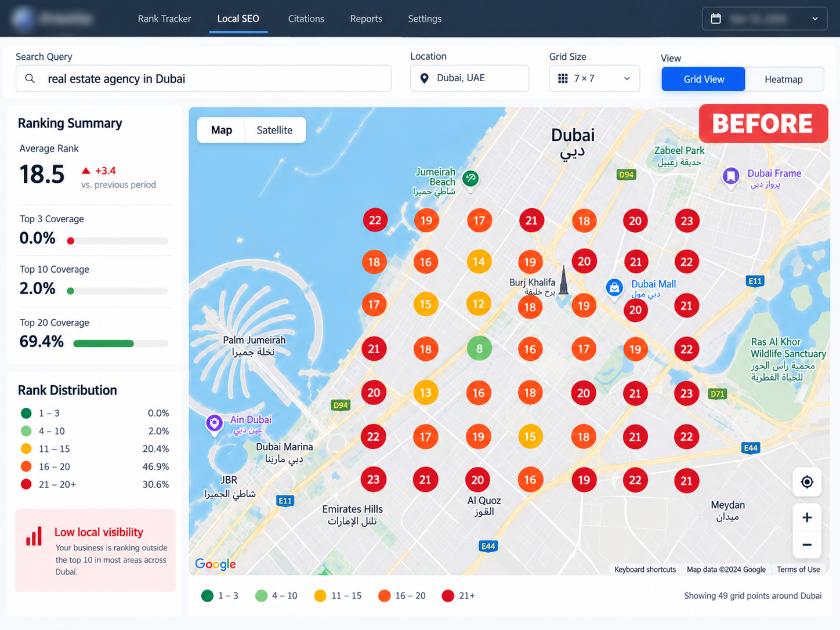
Task: Click the 4 – 10 row in Rank Distribution
Action: pyautogui.click(x=95, y=431)
